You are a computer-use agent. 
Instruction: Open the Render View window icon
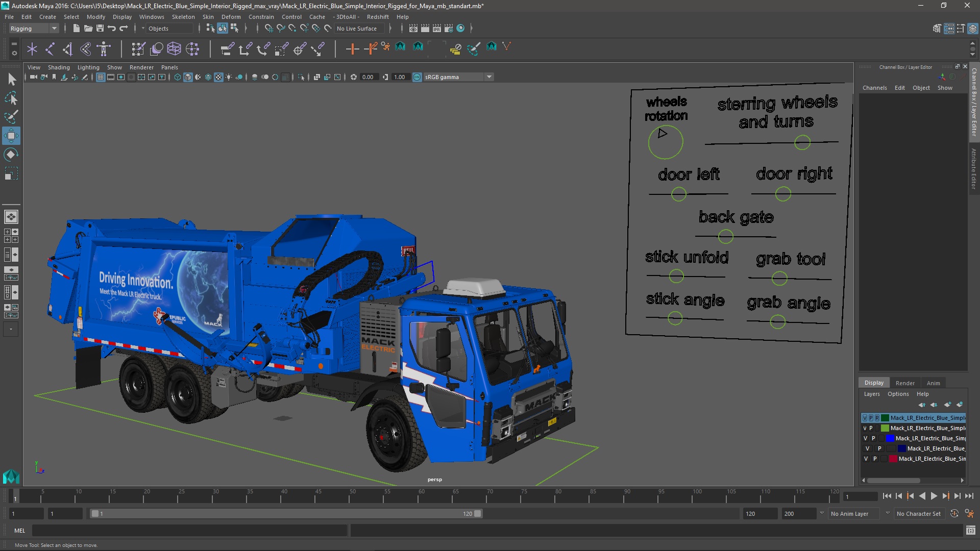pyautogui.click(x=413, y=29)
